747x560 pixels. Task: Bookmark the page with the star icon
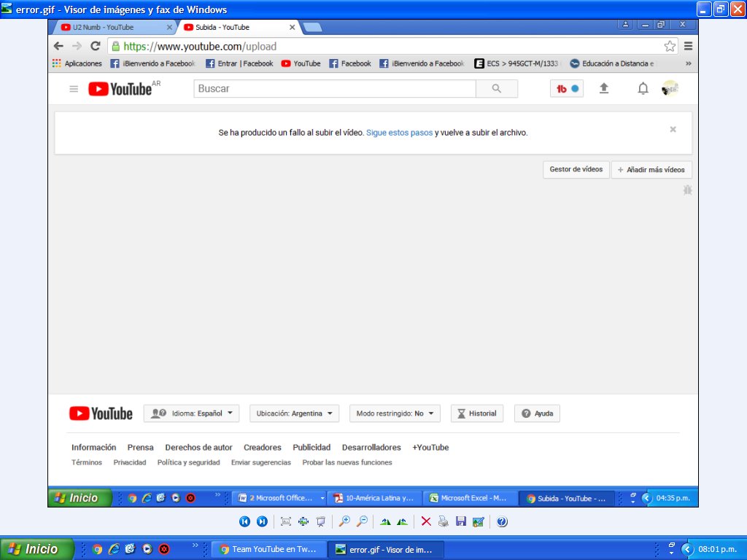coord(670,46)
